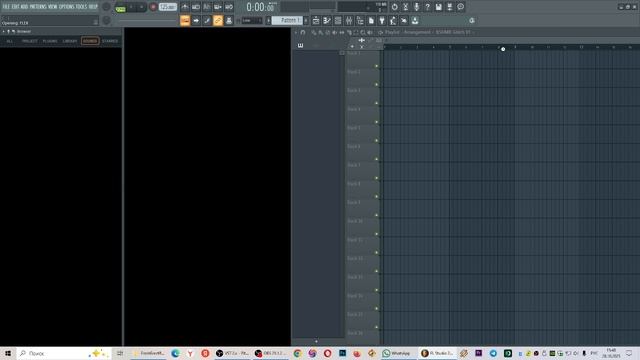Click the multilink to controllers icon
This screenshot has height=360, width=640.
pos(229,20)
